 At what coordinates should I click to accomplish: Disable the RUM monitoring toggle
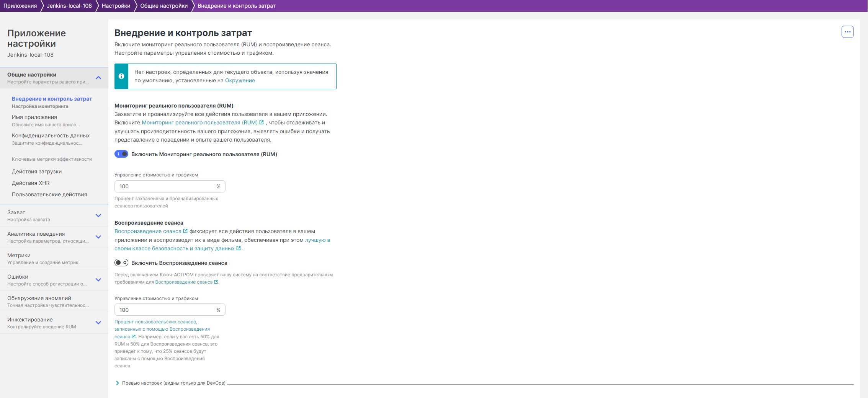pyautogui.click(x=121, y=154)
